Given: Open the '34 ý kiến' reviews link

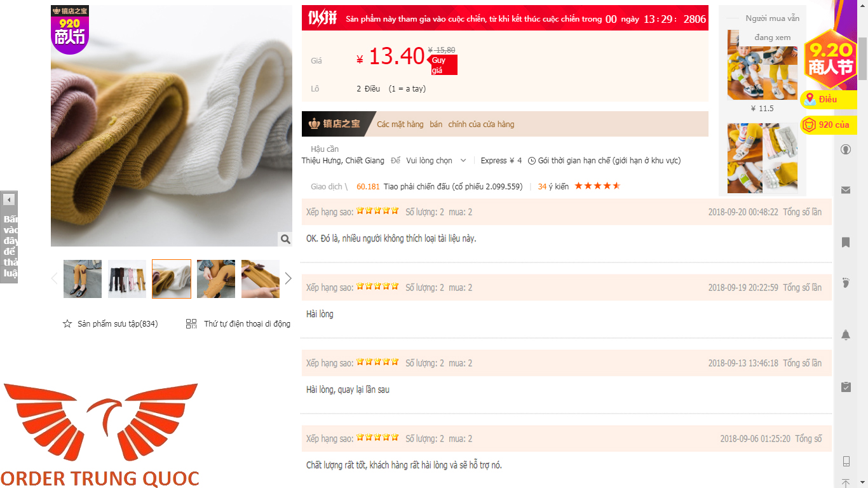Looking at the screenshot, I should (553, 187).
